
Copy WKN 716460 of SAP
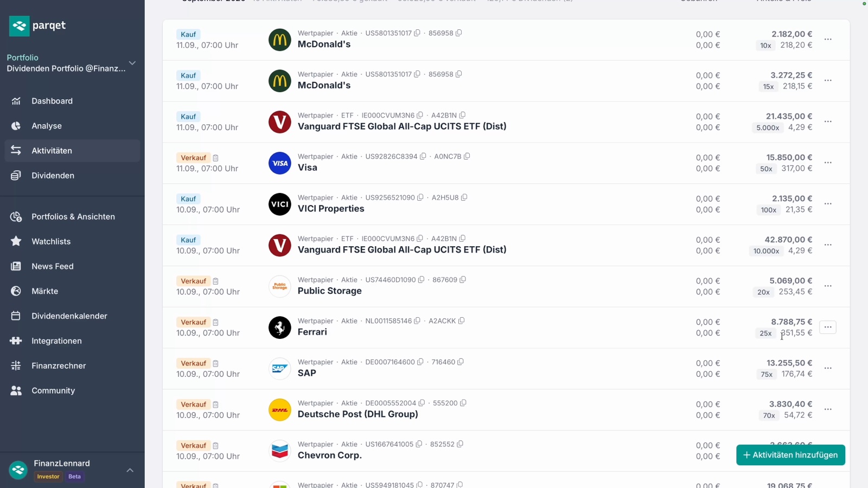(461, 362)
